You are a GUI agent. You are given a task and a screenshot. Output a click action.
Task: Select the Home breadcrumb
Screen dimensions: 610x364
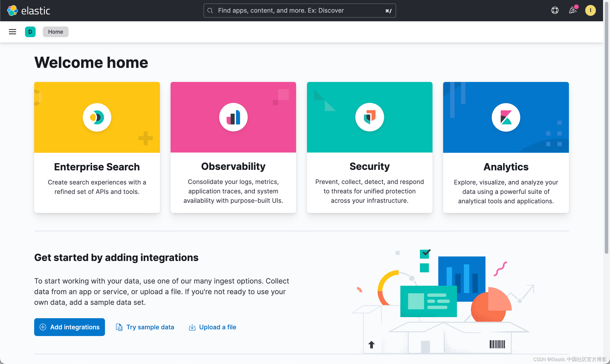[x=55, y=32]
